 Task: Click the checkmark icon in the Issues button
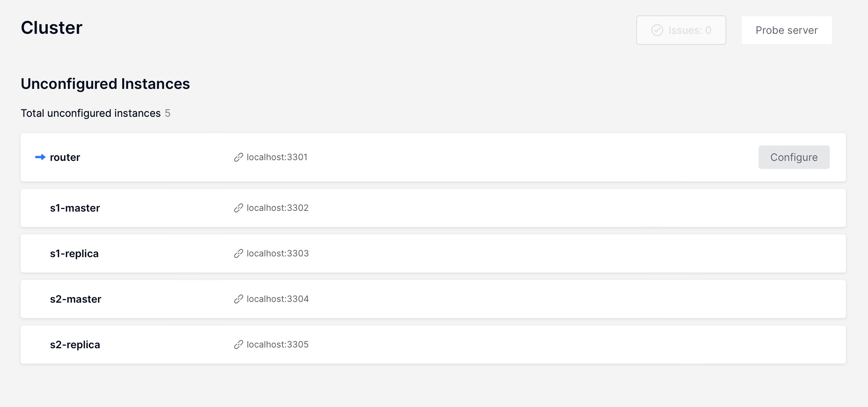(x=657, y=30)
